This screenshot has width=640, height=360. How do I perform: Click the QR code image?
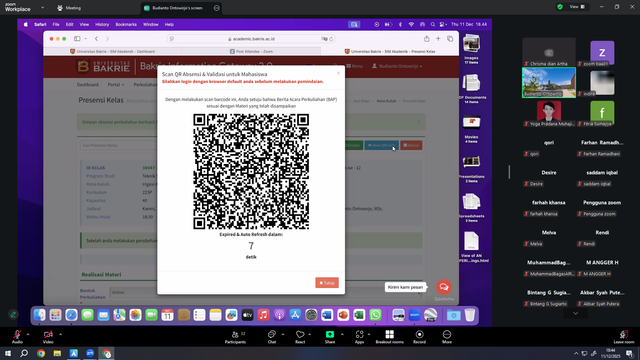click(x=251, y=171)
